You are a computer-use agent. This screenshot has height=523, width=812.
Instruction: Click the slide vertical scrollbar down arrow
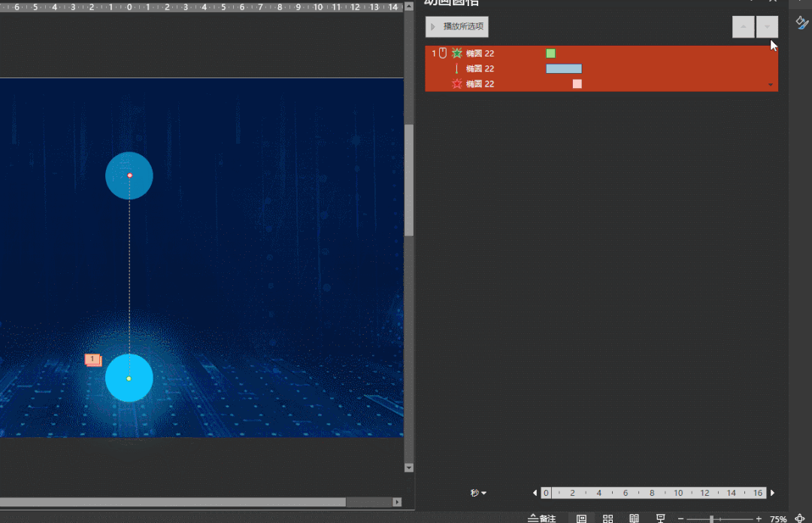tap(408, 467)
